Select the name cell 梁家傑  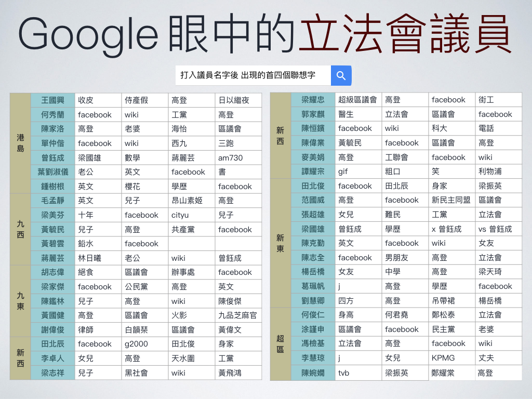[x=52, y=287]
